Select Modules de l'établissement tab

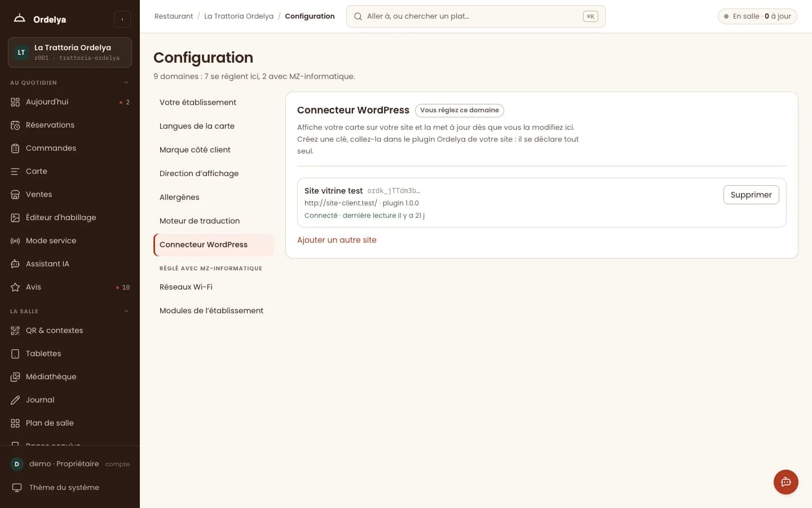point(213,310)
